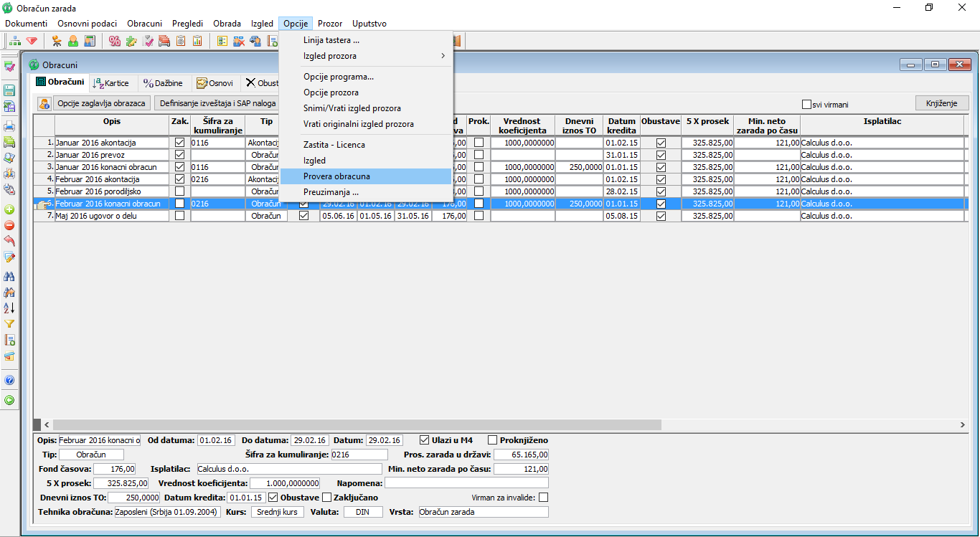
Task: Toggle the 'Ulazi u M4' checkbox
Action: tap(424, 440)
